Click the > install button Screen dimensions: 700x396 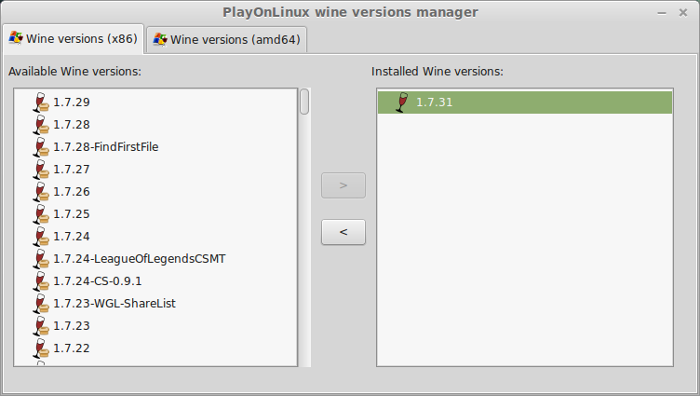[343, 185]
